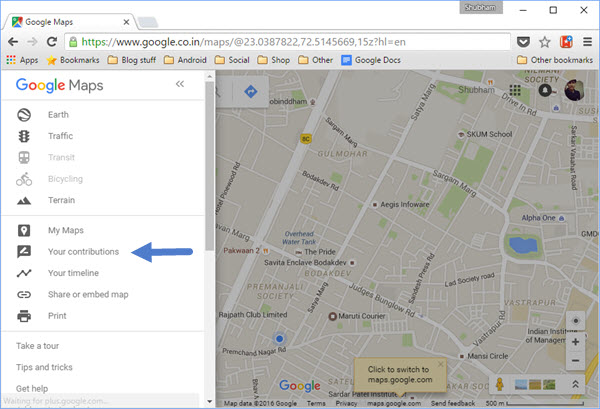The width and height of the screenshot is (600, 409).
Task: Click Privacy link at map bottom
Action: [346, 403]
